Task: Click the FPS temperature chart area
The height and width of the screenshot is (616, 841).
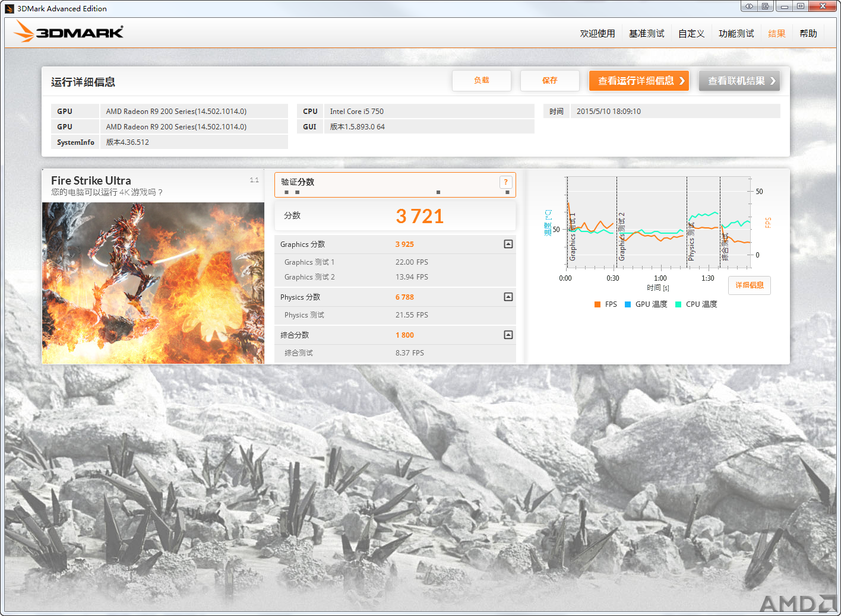Action: point(658,222)
